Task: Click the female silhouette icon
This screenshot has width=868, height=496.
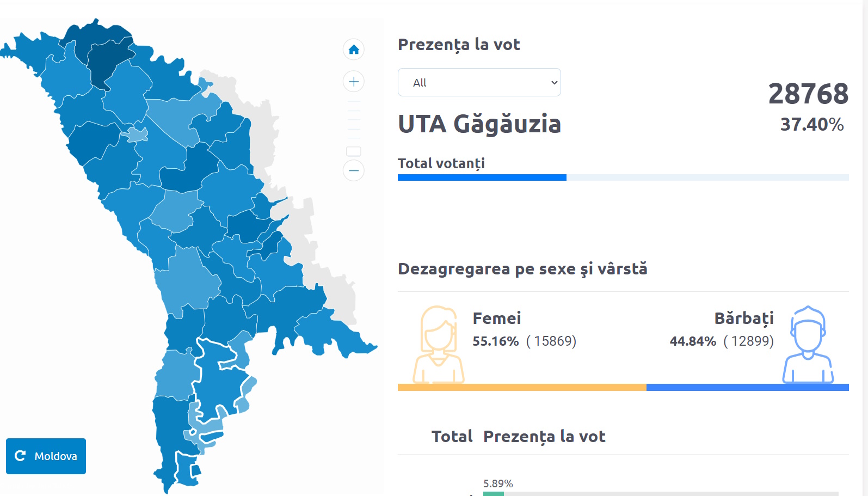Action: tap(438, 345)
